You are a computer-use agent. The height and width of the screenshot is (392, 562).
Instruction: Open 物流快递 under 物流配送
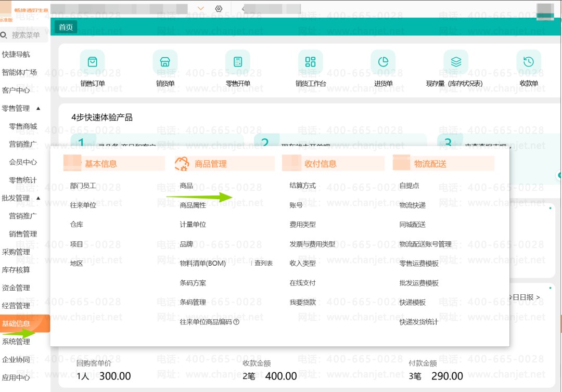tap(413, 205)
